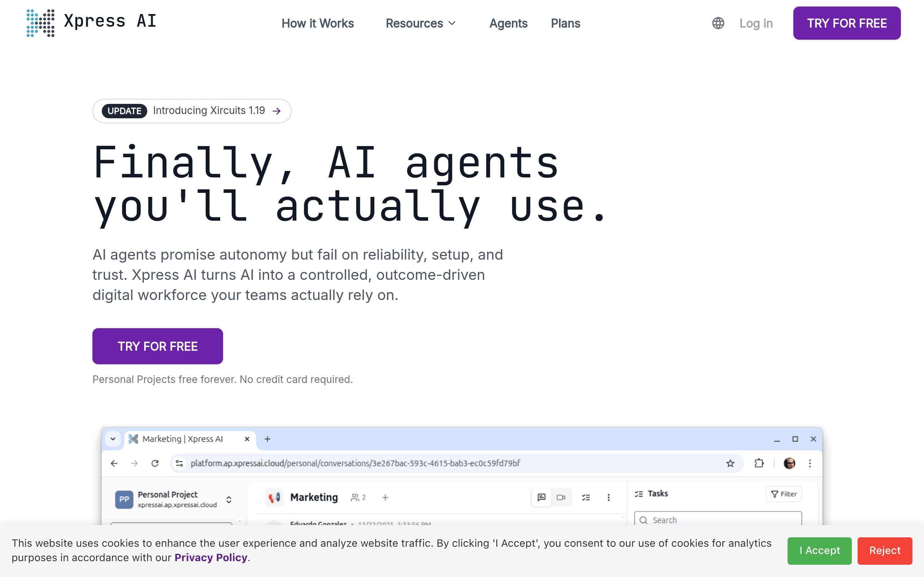This screenshot has height=577, width=924.
Task: Click the Xpress AI dotted logo
Action: click(x=40, y=23)
